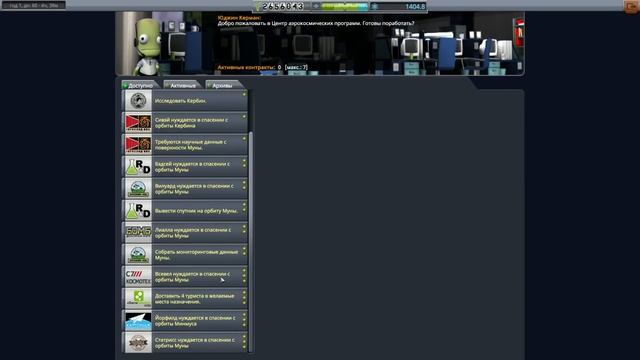The width and height of the screenshot is (640, 360).
Task: Leave Mission Control with orange exit button
Action: pos(631,7)
